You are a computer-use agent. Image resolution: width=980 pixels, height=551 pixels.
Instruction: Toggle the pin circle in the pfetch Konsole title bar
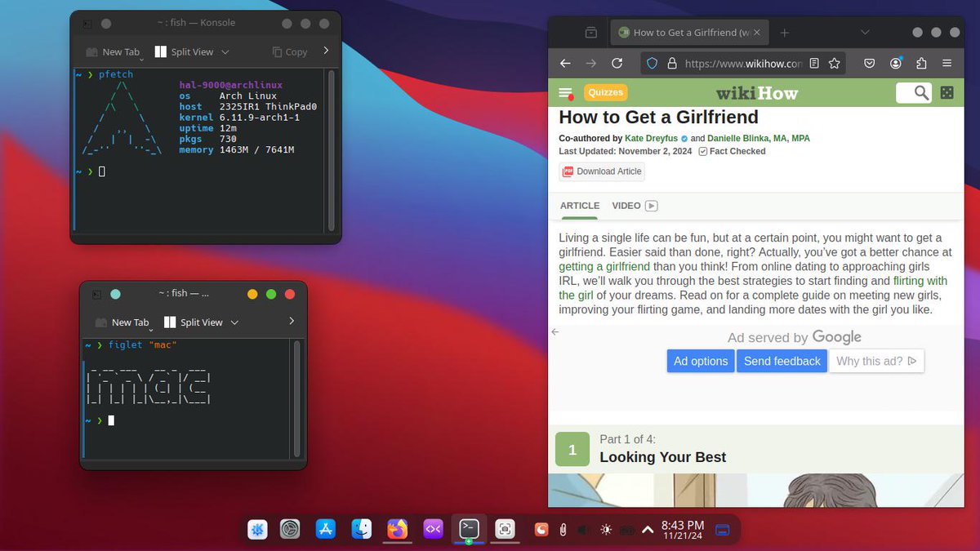click(x=106, y=24)
